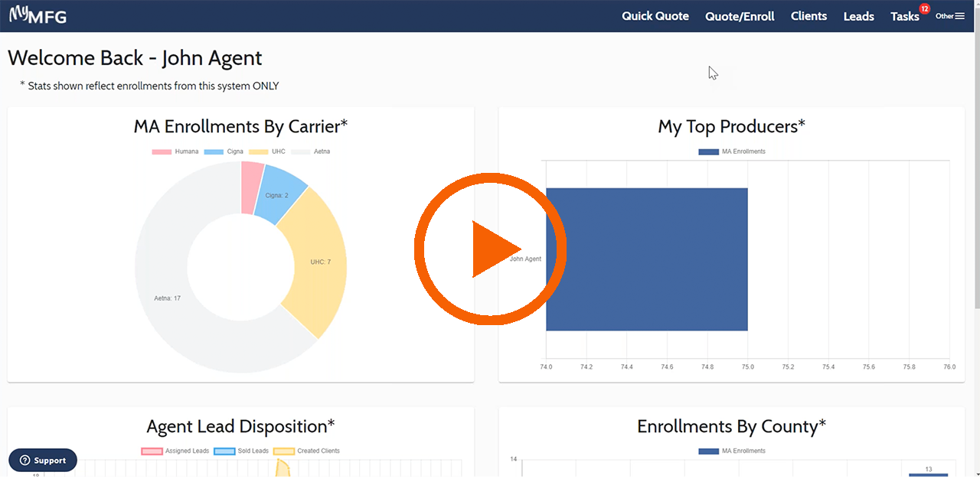Image resolution: width=980 pixels, height=498 pixels.
Task: Navigate to Leads
Action: coord(858,16)
